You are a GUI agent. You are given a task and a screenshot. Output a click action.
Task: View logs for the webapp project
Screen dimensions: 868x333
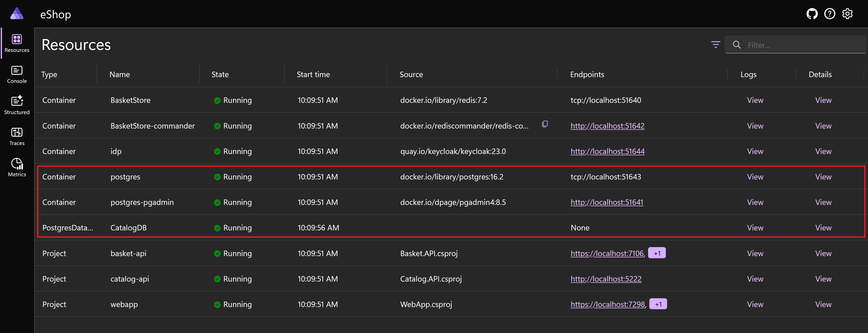click(755, 304)
